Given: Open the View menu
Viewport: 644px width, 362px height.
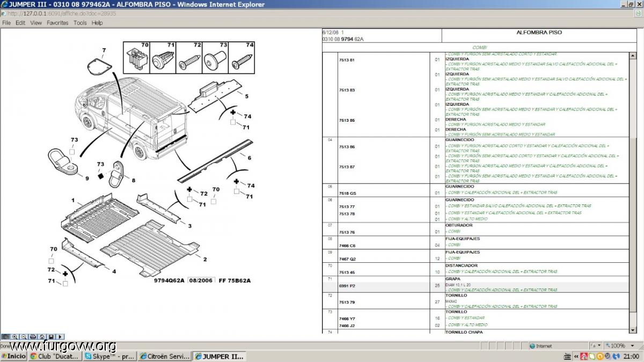Looking at the screenshot, I should tap(36, 23).
